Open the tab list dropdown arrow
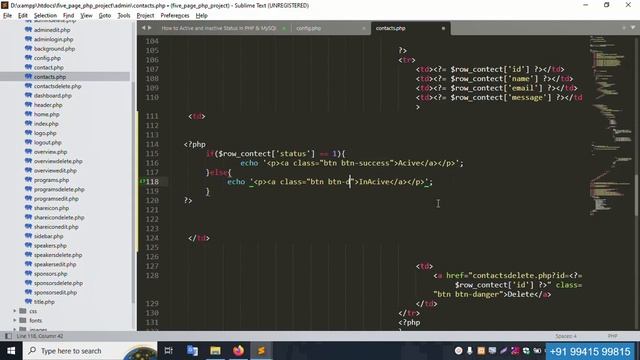Viewport: 640px width, 360px height. [x=633, y=28]
